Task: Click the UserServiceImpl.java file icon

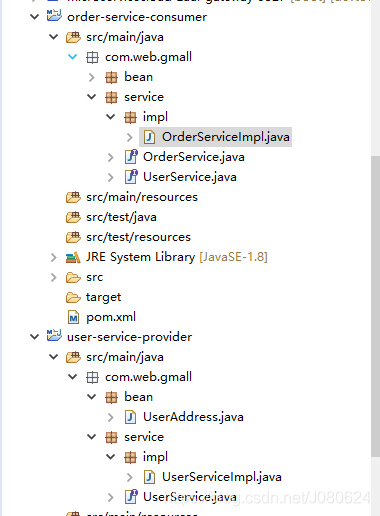Action: point(149,477)
